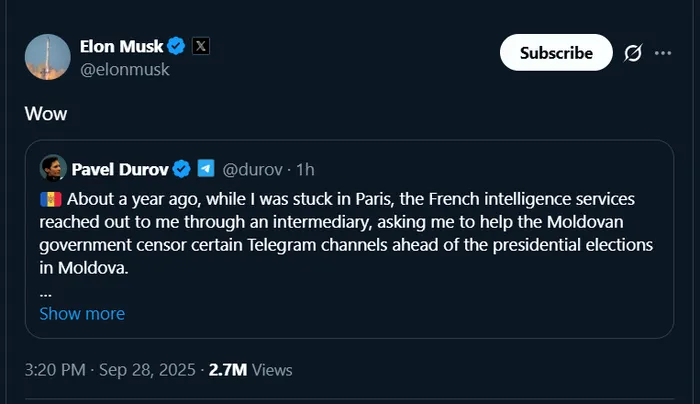Expand the quoted post with Show more
Screen dimensions: 700x404
click(x=82, y=313)
